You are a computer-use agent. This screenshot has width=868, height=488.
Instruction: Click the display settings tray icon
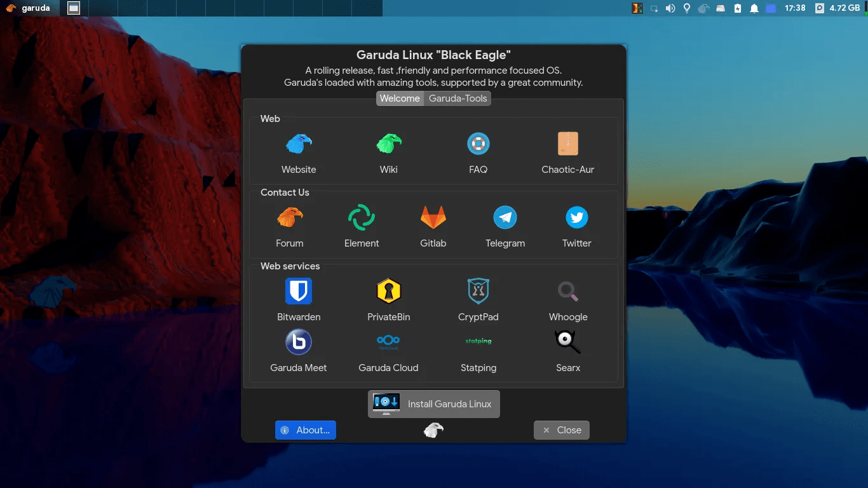[654, 8]
